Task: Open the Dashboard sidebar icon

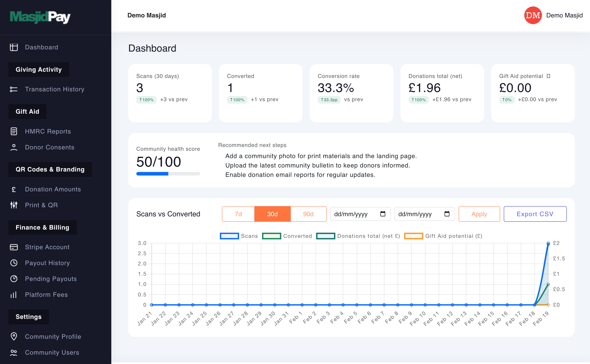Action: [x=14, y=47]
